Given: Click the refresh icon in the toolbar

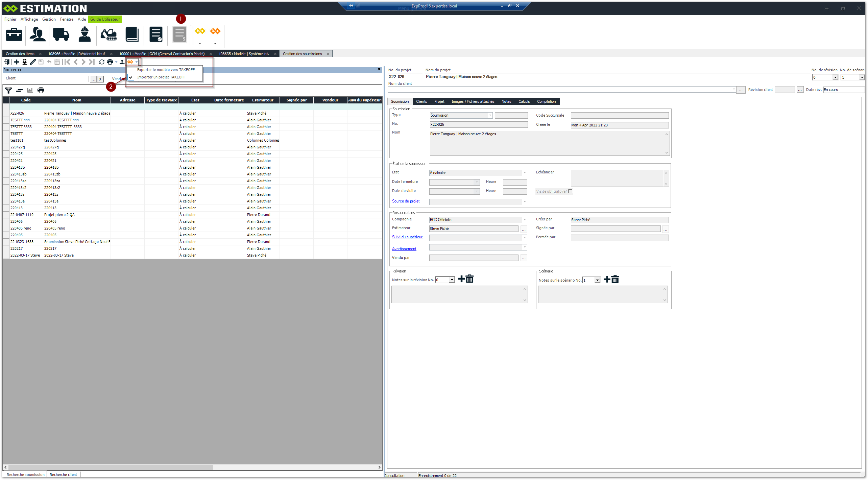Looking at the screenshot, I should pos(102,62).
